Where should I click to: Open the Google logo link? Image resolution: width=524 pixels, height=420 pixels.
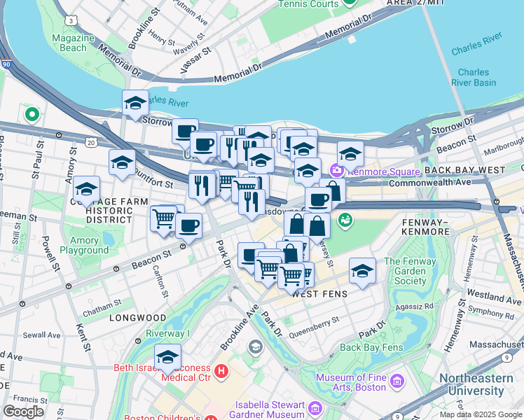coord(23,412)
